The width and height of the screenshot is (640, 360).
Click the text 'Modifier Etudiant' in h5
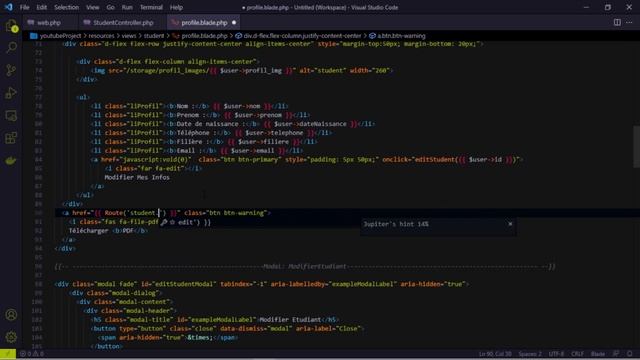click(290, 320)
